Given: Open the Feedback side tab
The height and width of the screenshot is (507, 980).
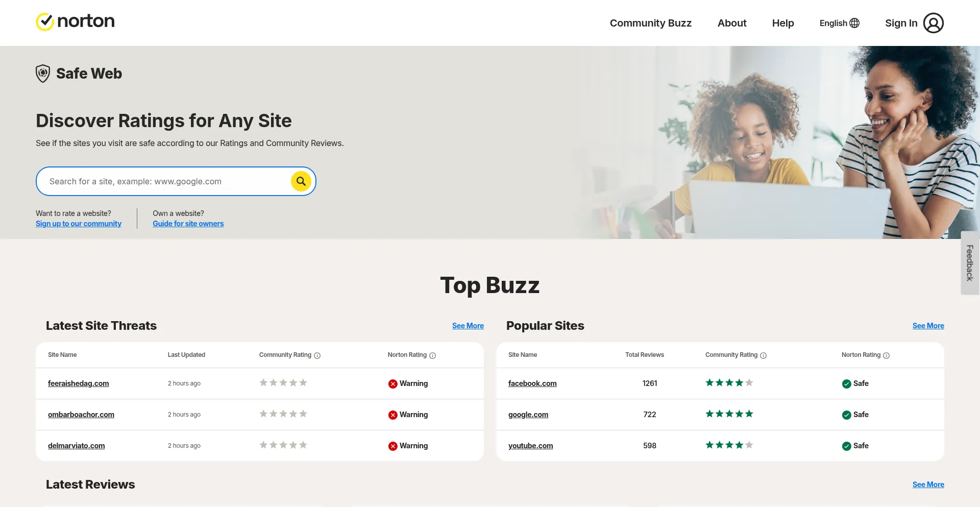Looking at the screenshot, I should (970, 263).
